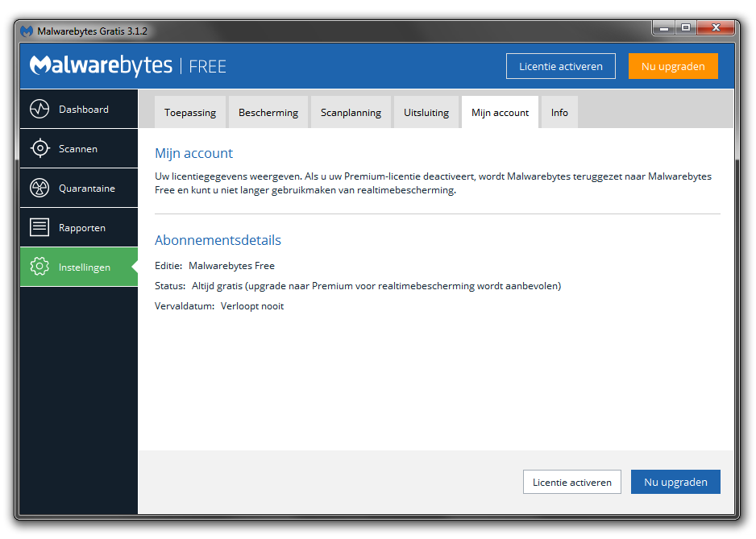Minimize the Malwarebytes window

(x=664, y=28)
